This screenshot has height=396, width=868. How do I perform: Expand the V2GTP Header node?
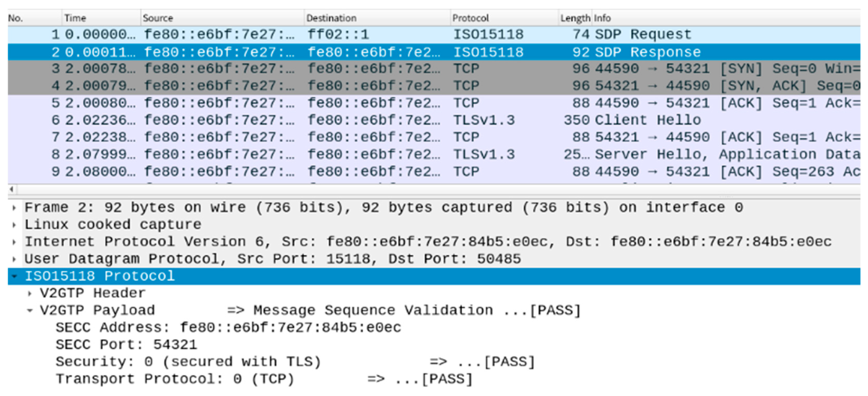(x=30, y=294)
